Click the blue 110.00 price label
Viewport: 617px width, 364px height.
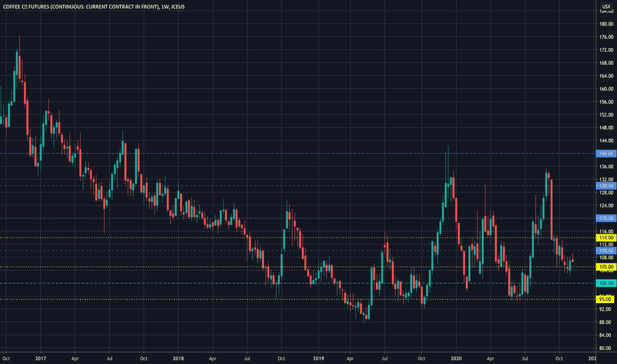pos(606,251)
